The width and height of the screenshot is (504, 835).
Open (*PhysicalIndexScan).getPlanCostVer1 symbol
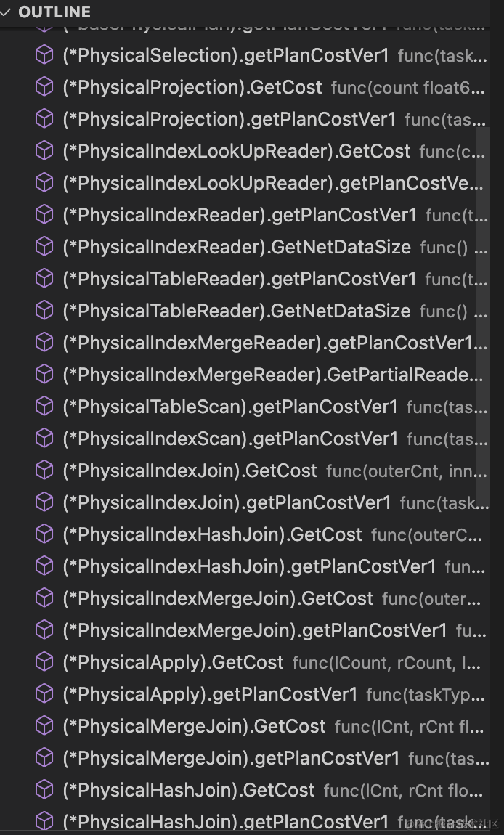point(230,439)
